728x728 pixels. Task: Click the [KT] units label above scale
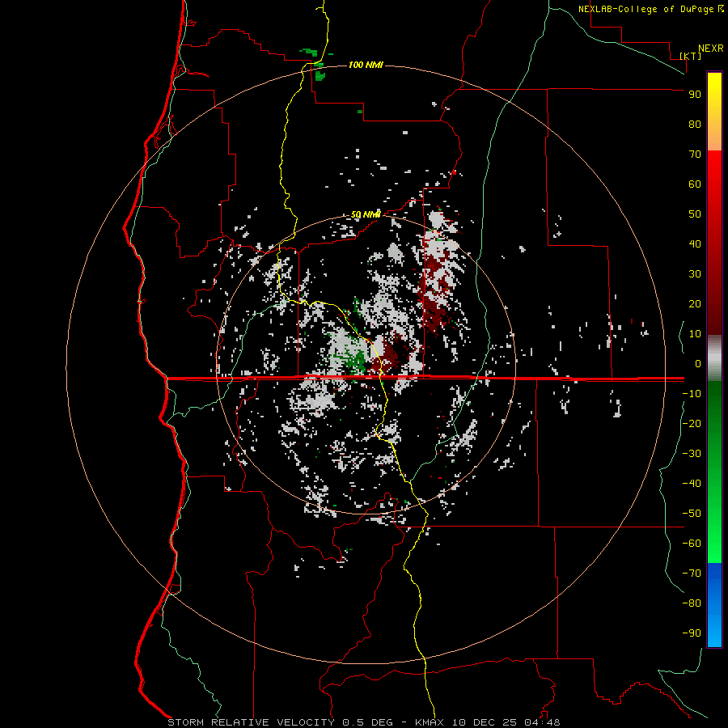point(690,56)
